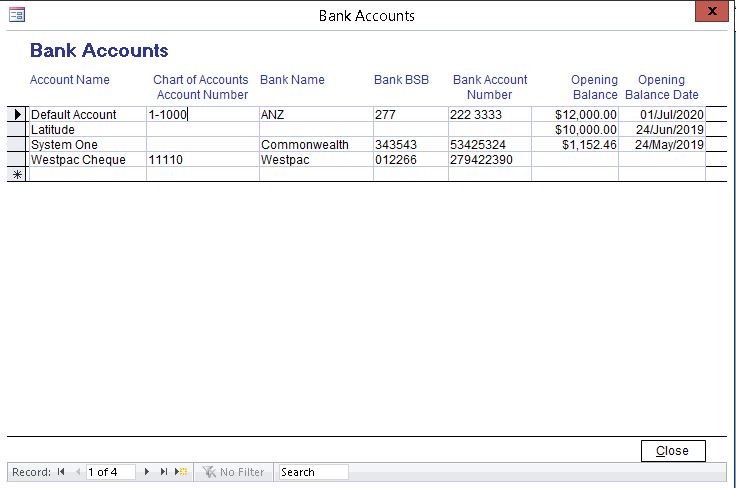This screenshot has width=736, height=488.
Task: Click the 24/May/2019 opening balance date
Action: coord(661,145)
